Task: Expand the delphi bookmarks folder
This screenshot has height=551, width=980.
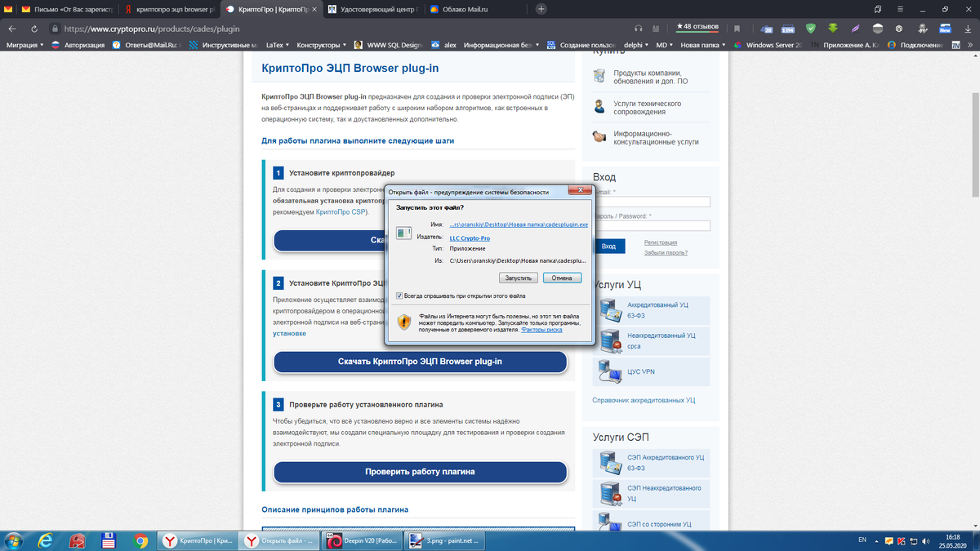Action: pos(635,45)
